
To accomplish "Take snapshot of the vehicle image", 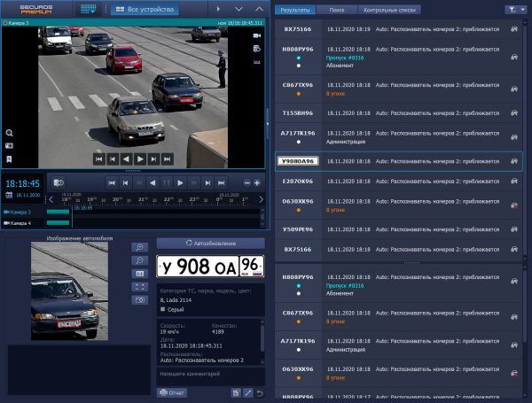I will 140,300.
